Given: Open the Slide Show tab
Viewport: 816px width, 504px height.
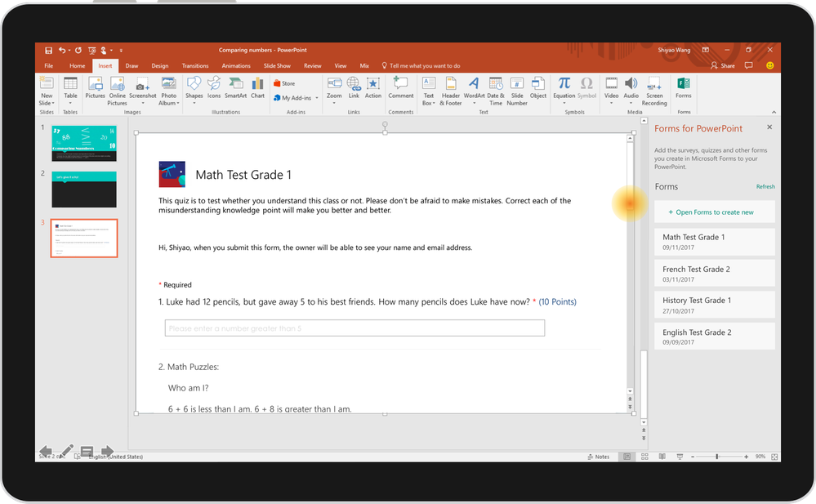Looking at the screenshot, I should [x=277, y=65].
